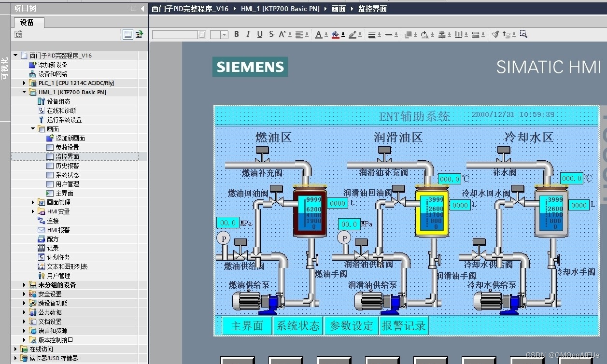
Task: Open the font color dropdown arrow
Action: [x=326, y=35]
